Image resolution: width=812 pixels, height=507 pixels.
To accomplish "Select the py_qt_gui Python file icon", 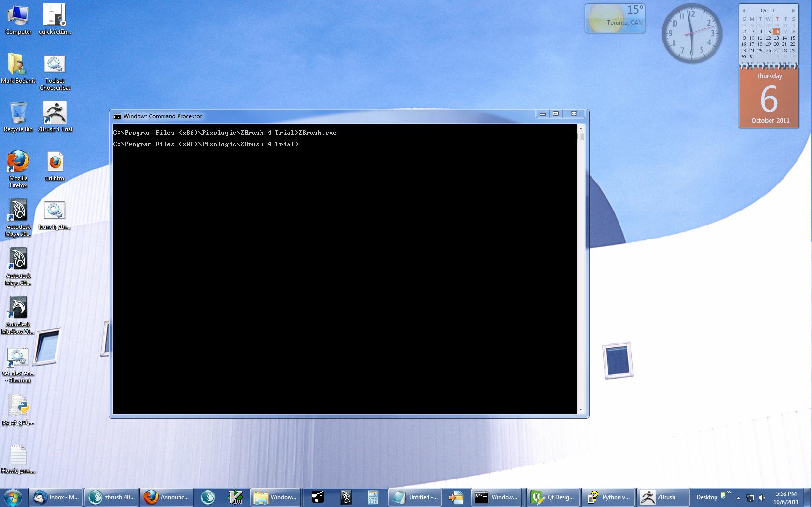I will point(18,409).
